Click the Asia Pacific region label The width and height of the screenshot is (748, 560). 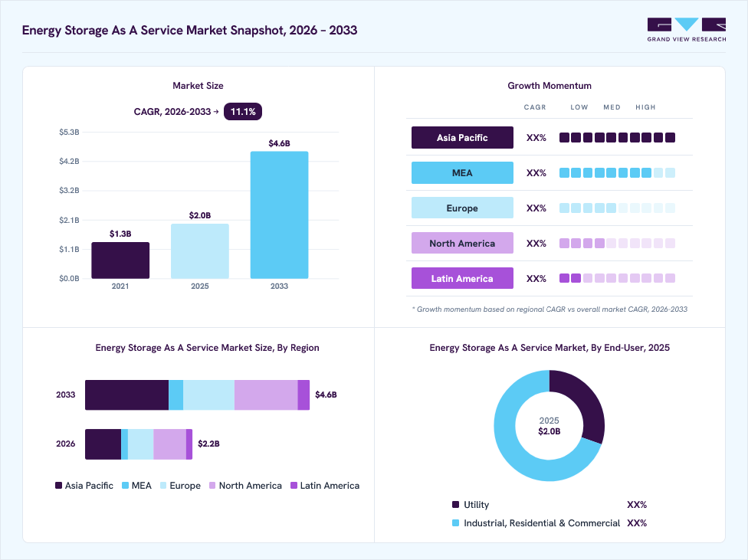point(462,137)
